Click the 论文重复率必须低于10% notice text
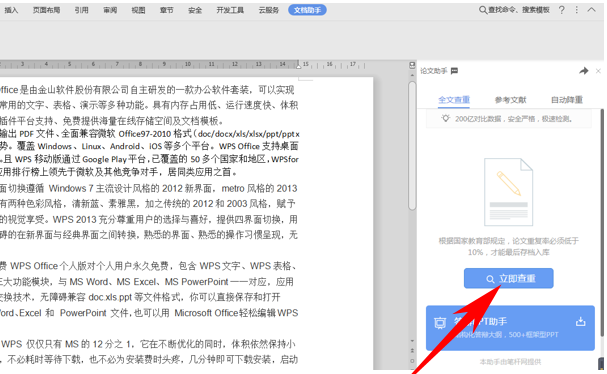The image size is (607, 374). (509, 247)
